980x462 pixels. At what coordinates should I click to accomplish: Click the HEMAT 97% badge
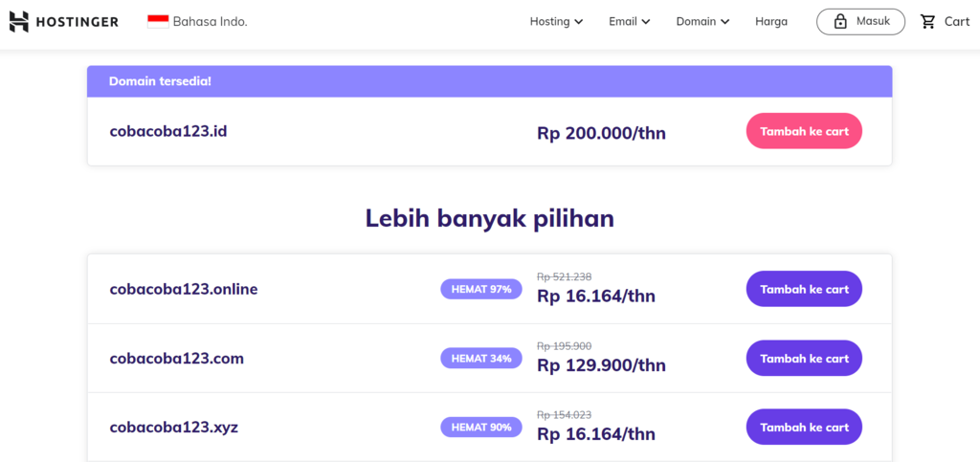(x=481, y=289)
